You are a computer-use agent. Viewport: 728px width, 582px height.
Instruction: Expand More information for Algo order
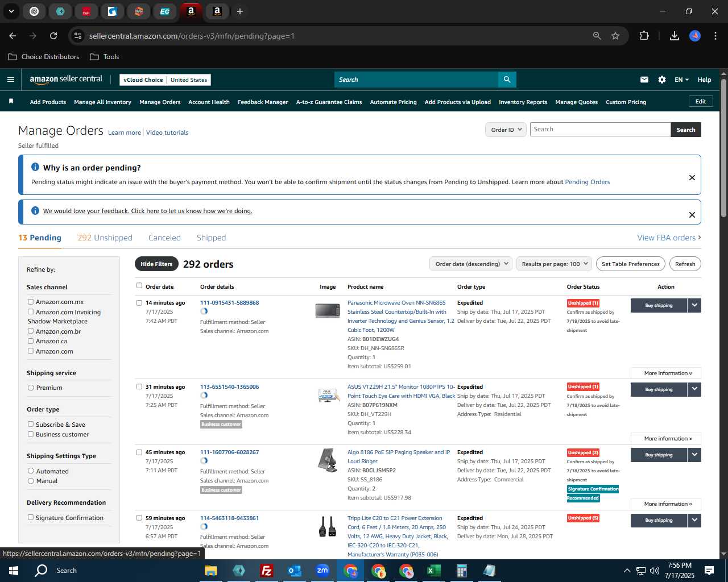click(x=666, y=504)
